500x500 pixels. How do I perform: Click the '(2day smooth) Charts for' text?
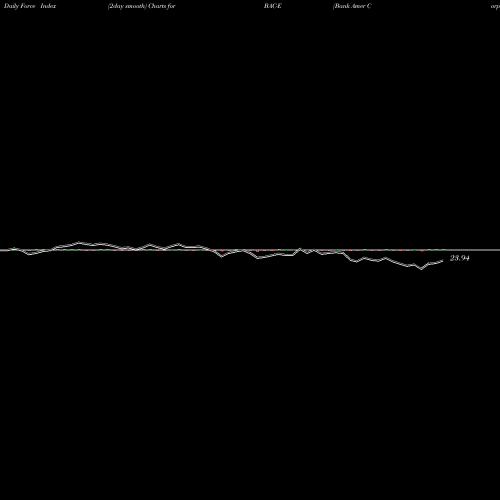[x=142, y=6]
